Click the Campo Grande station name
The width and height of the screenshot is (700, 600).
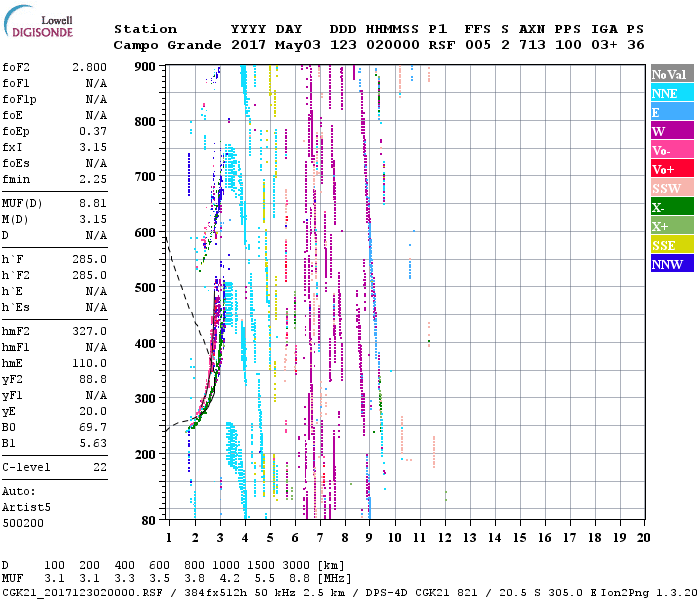coord(167,45)
